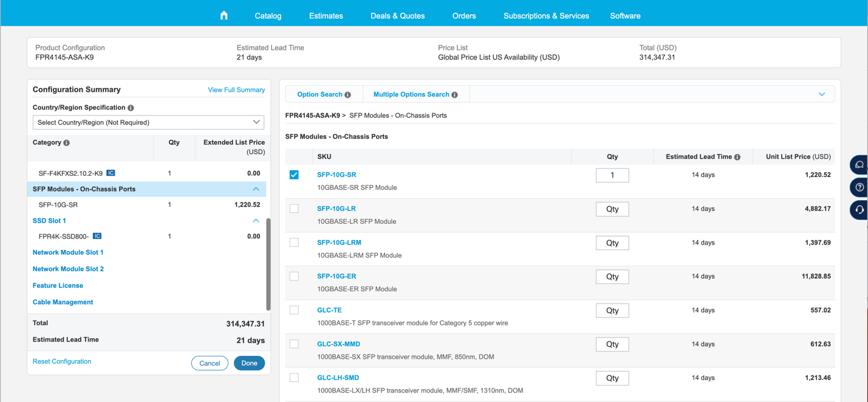Click quantity field for GLC-SX-MMD
Image resolution: width=868 pixels, height=402 pixels.
612,344
